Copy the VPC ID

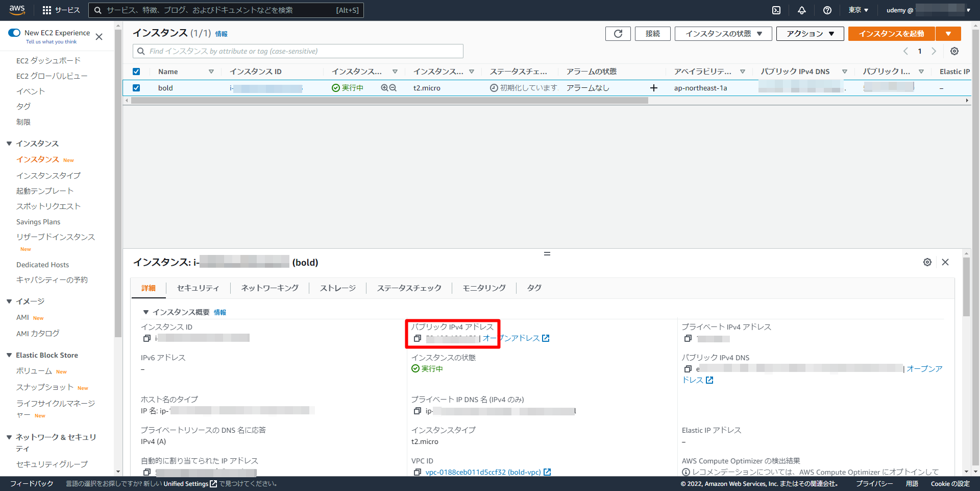(x=418, y=472)
